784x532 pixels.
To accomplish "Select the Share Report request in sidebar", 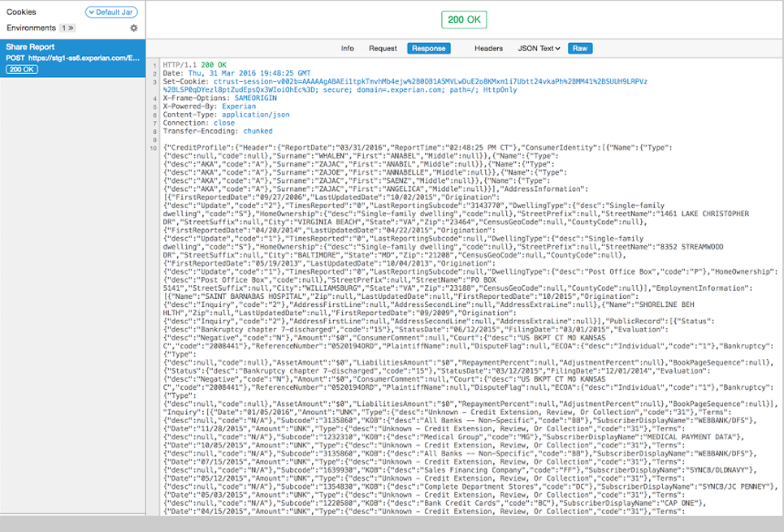I will [x=29, y=48].
